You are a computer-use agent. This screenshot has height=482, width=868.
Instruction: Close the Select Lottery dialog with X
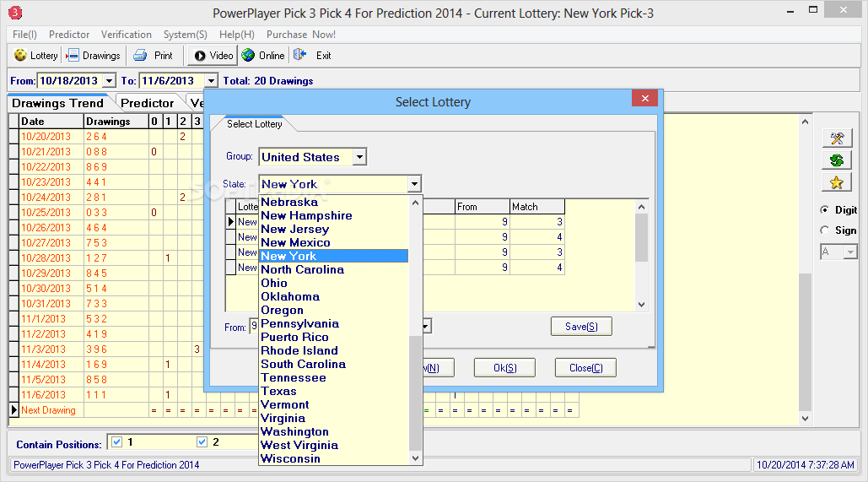pyautogui.click(x=645, y=98)
